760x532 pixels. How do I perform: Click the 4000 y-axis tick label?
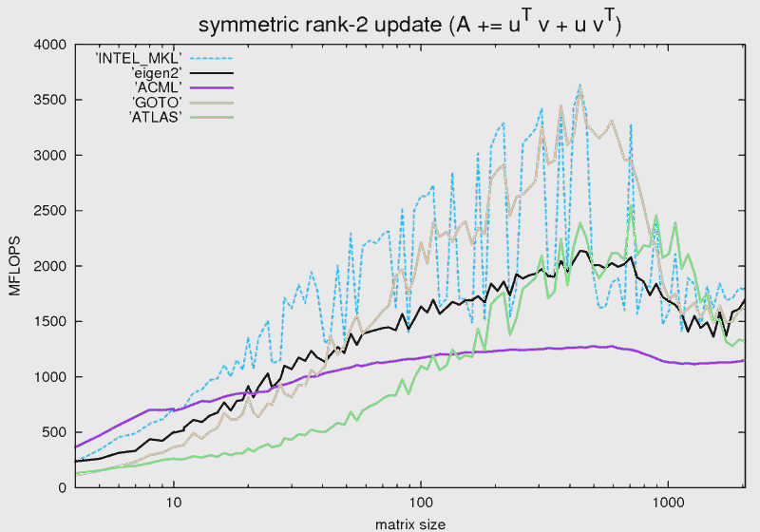pyautogui.click(x=51, y=45)
